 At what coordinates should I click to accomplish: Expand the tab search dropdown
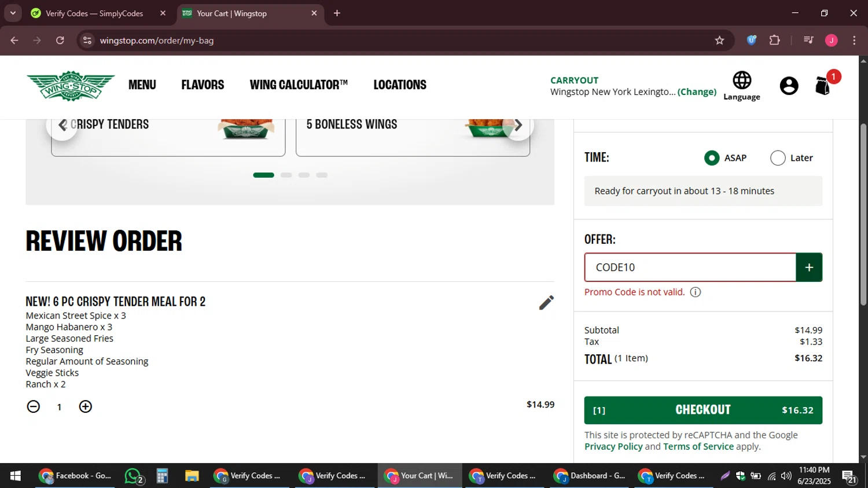point(13,13)
